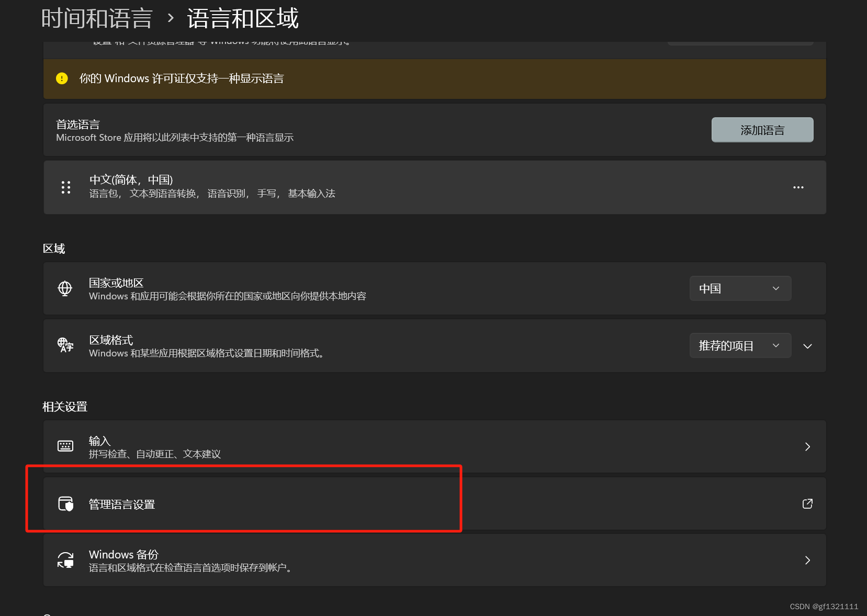This screenshot has height=616, width=867.
Task: Expand the 区域格式 details chevron
Action: [807, 346]
